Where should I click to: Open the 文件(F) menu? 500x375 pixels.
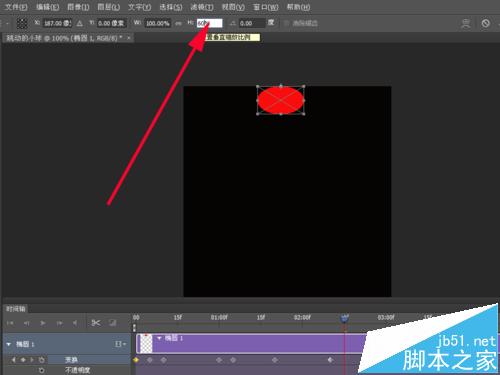coord(16,7)
